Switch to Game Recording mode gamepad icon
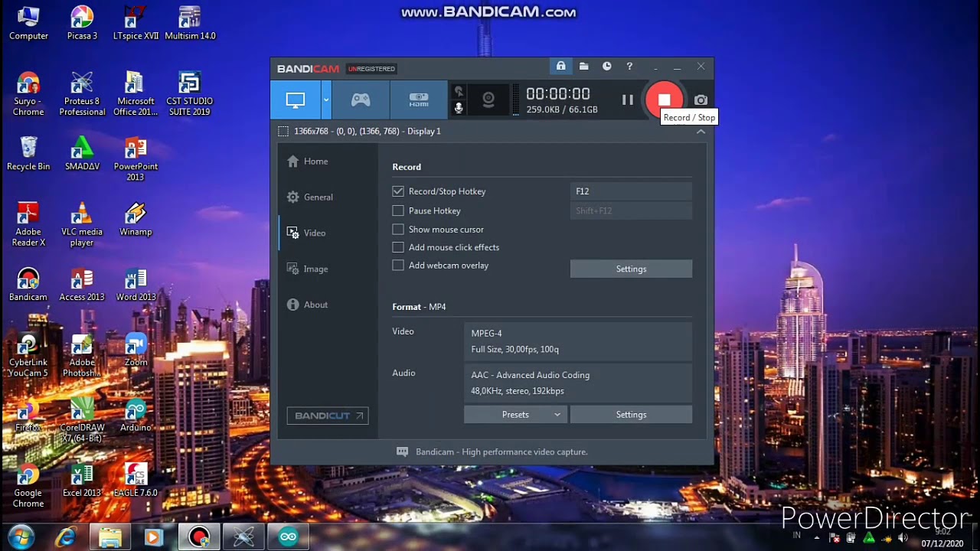980x551 pixels. [361, 99]
